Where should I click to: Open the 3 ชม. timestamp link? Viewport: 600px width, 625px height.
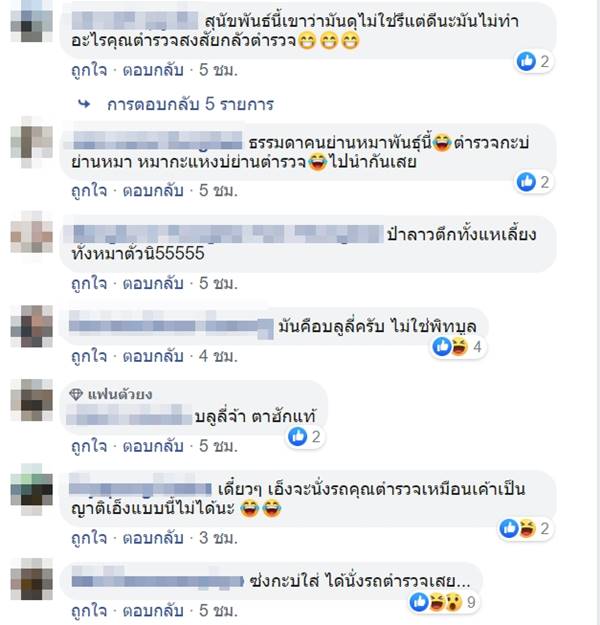click(x=218, y=538)
